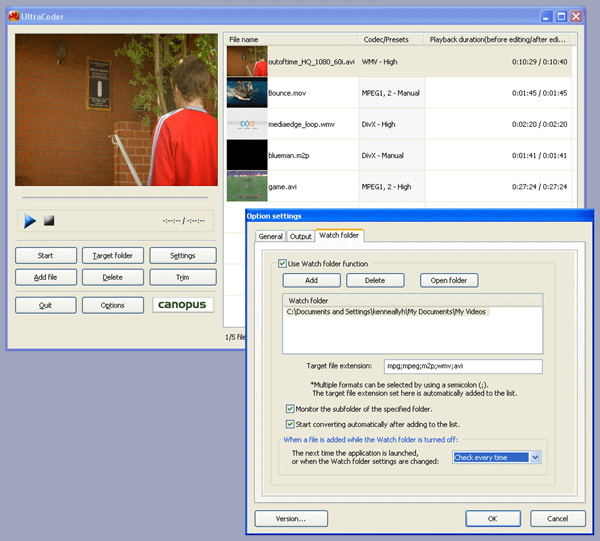Click the Codec/Presets column header
Screen dimensions: 600x541
(391, 39)
